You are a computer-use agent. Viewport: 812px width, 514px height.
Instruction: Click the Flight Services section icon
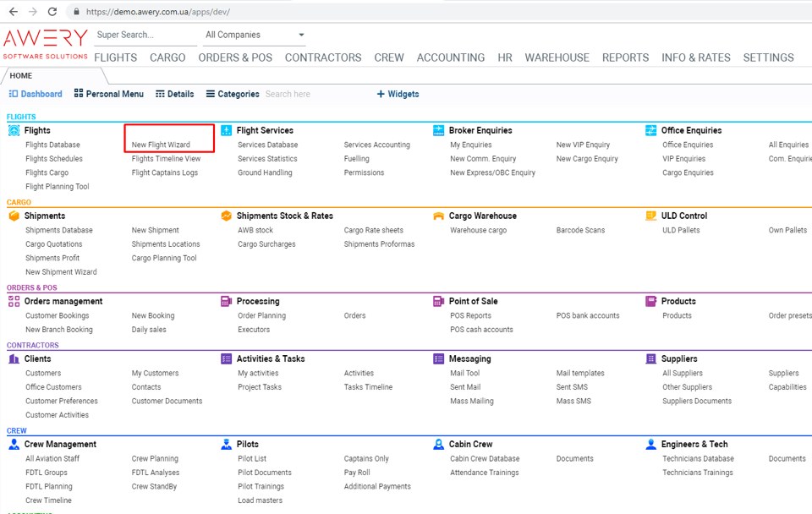point(226,130)
